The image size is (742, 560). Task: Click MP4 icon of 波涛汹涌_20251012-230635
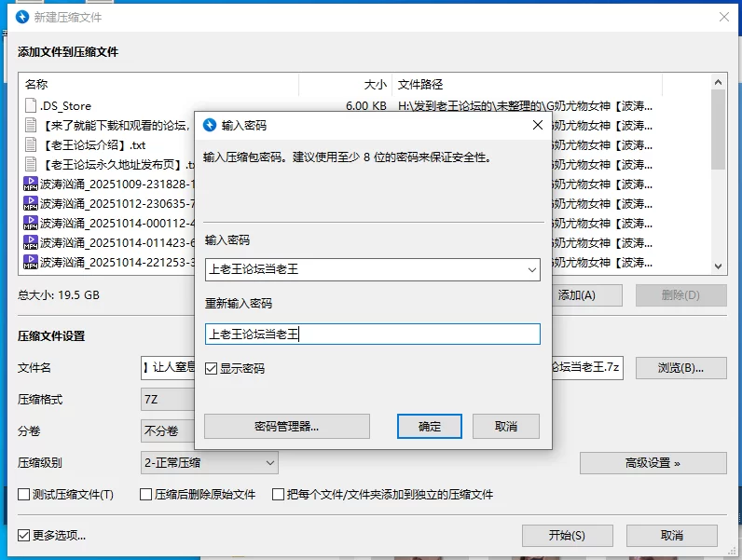click(30, 203)
